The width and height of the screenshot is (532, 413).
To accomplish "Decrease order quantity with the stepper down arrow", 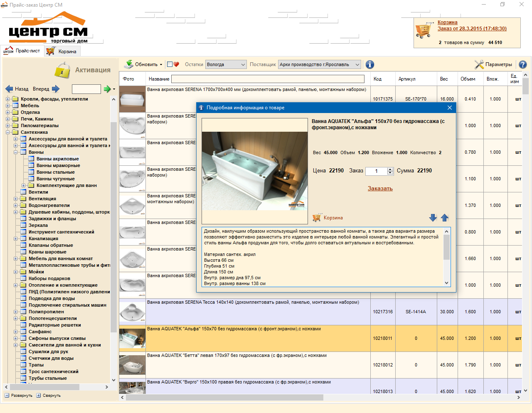I will [x=390, y=173].
